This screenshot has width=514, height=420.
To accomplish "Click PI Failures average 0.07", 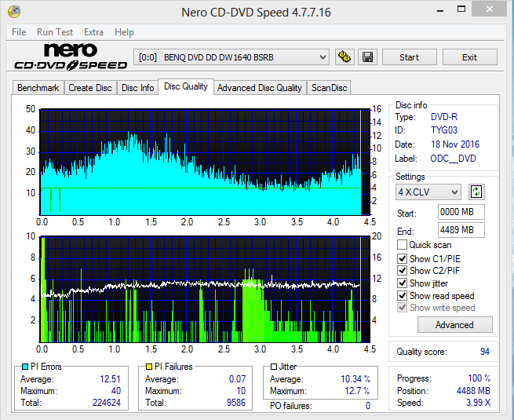I will [x=237, y=379].
